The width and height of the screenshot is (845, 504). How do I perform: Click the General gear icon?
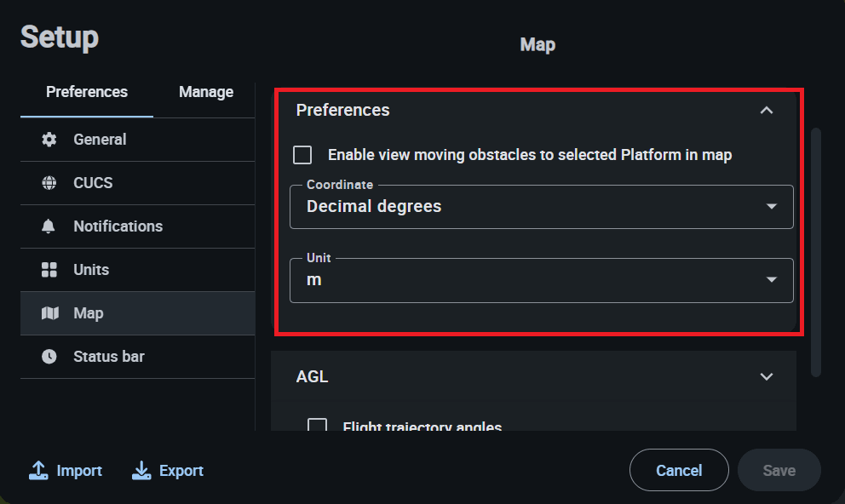[49, 140]
